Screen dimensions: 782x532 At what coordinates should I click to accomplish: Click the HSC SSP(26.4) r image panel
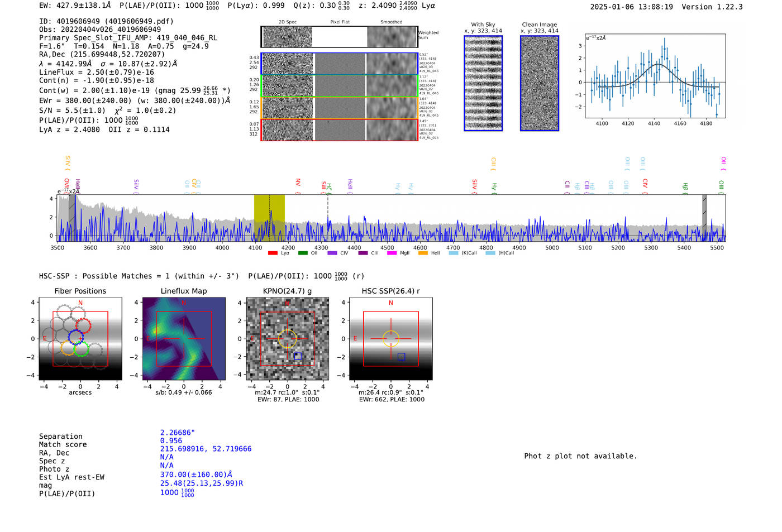click(390, 339)
